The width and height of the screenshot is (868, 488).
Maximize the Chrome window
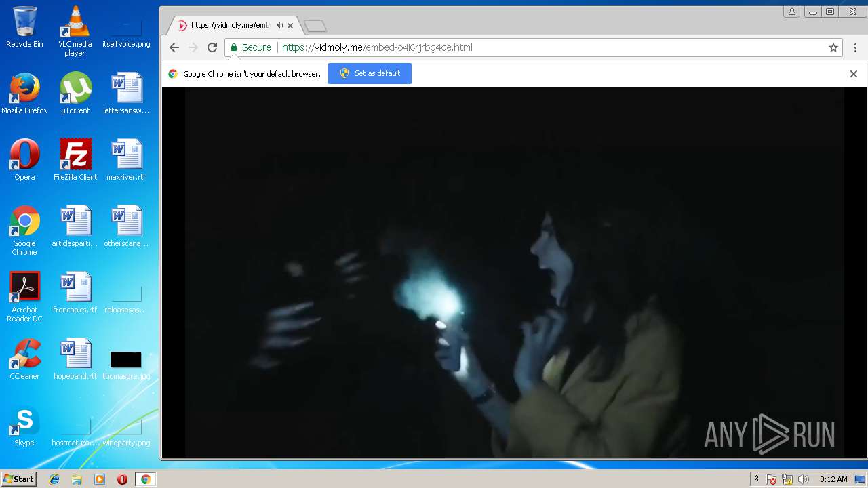point(830,12)
